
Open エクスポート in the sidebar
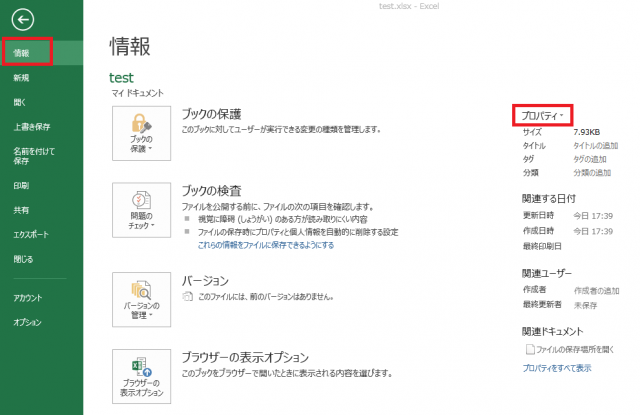click(x=32, y=235)
